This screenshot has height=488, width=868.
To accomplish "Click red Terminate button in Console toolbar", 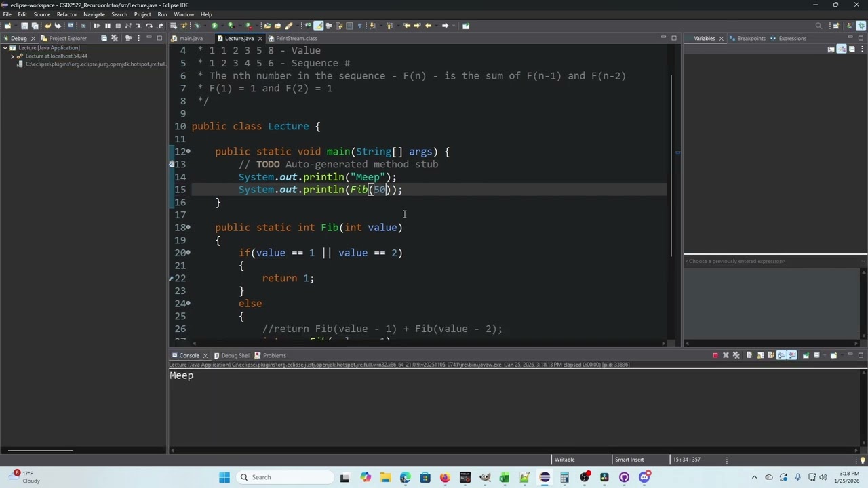I will [x=715, y=355].
